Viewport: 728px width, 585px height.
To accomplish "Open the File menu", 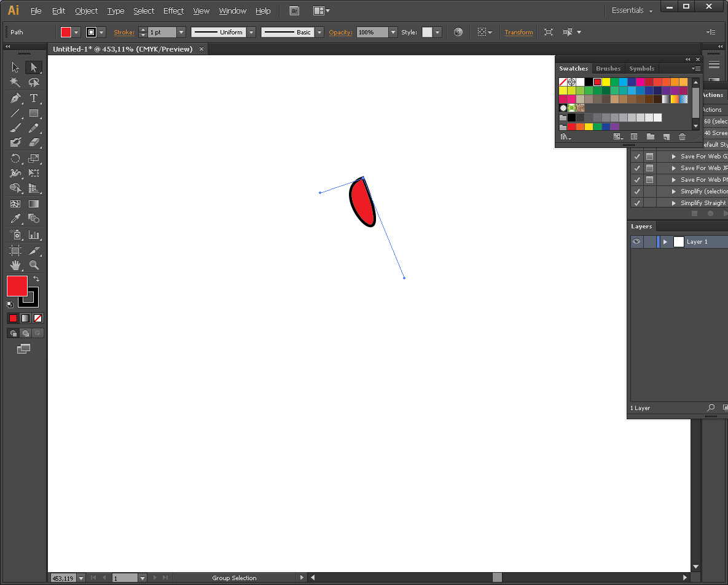I will [x=36, y=10].
